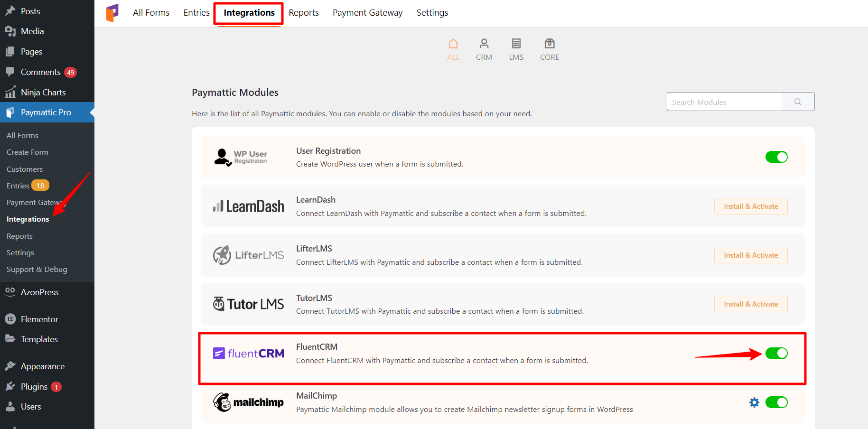Screen dimensions: 868x429
Task: Select the ALL modules home icon
Action: pyautogui.click(x=453, y=44)
